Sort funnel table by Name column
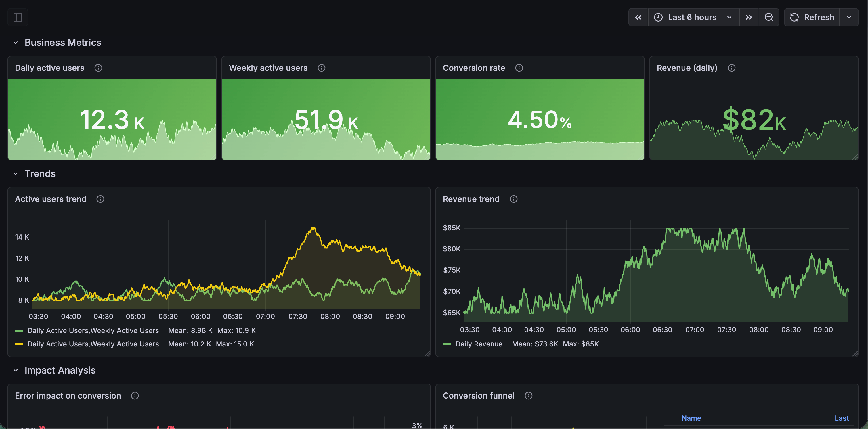 (x=691, y=418)
